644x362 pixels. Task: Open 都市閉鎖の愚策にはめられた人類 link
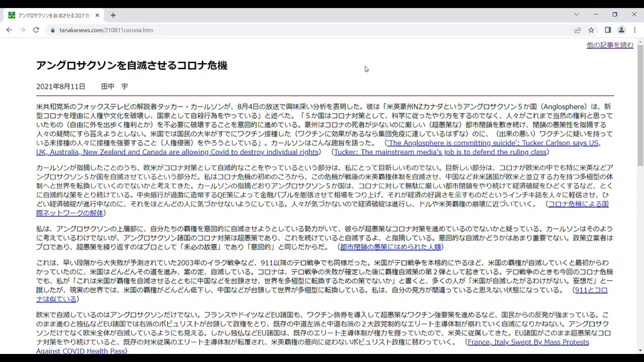click(390, 247)
